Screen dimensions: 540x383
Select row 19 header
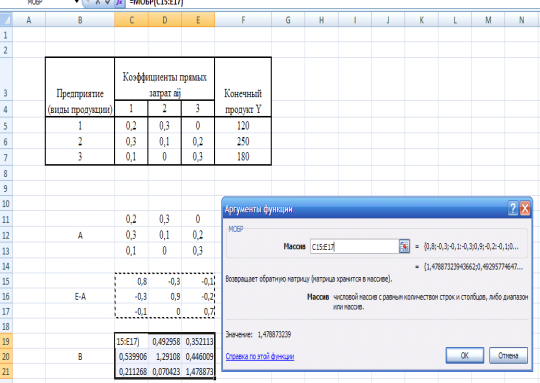click(6, 341)
